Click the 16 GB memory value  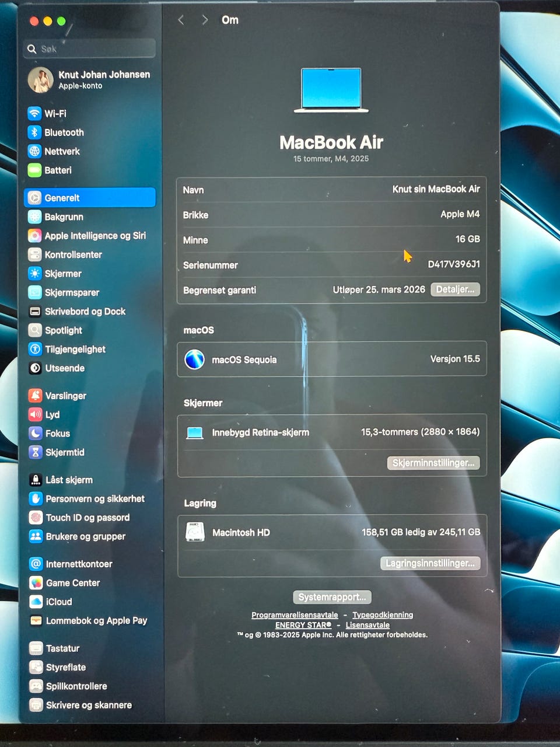pos(468,239)
